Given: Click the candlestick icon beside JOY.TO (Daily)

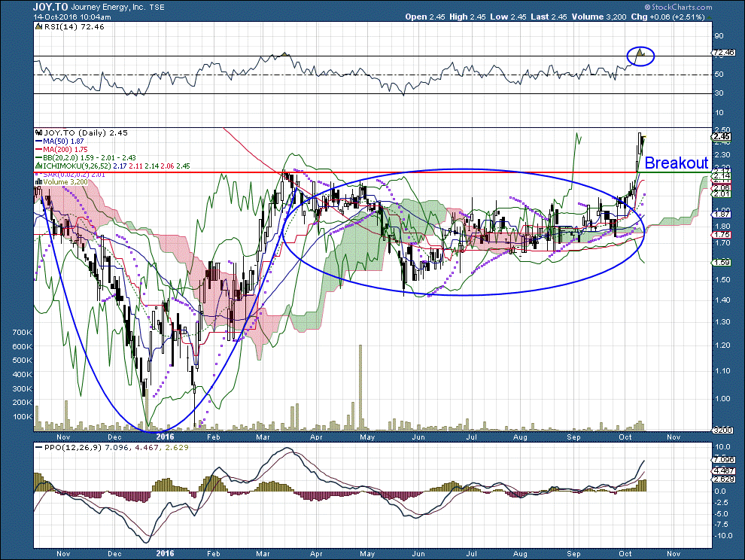Looking at the screenshot, I should point(39,133).
